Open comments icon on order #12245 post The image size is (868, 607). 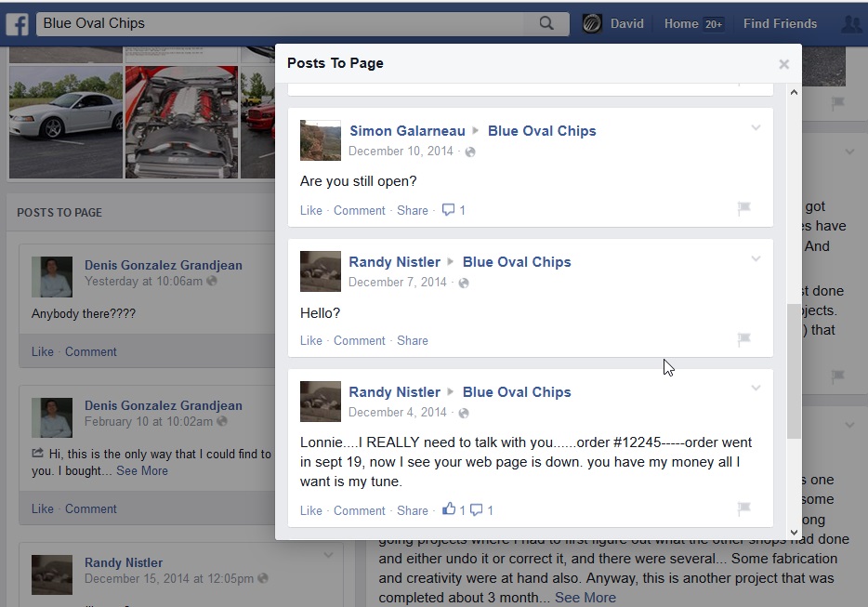click(476, 509)
